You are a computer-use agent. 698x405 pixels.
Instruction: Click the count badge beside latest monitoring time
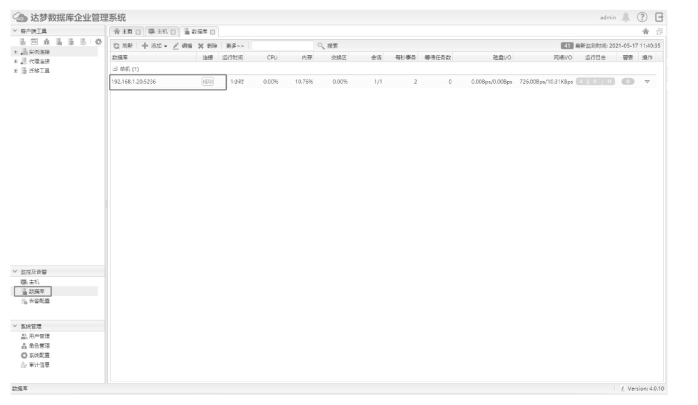click(567, 45)
